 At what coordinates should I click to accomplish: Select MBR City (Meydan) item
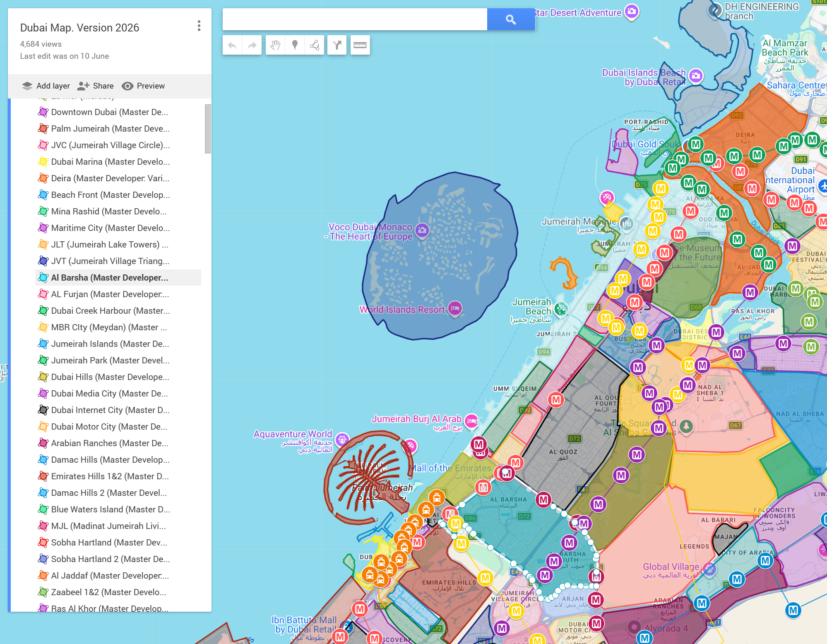tap(118, 327)
